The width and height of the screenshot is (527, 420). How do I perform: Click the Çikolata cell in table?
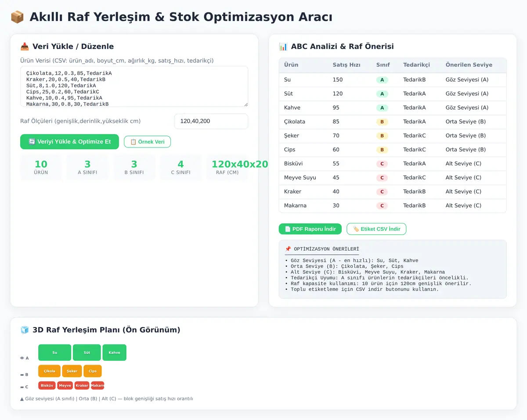pos(303,122)
